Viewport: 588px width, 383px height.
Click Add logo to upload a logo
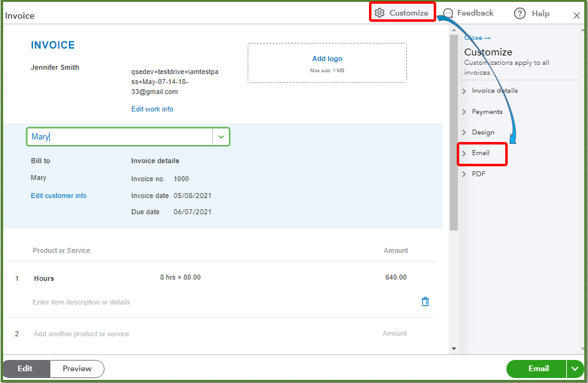click(327, 58)
